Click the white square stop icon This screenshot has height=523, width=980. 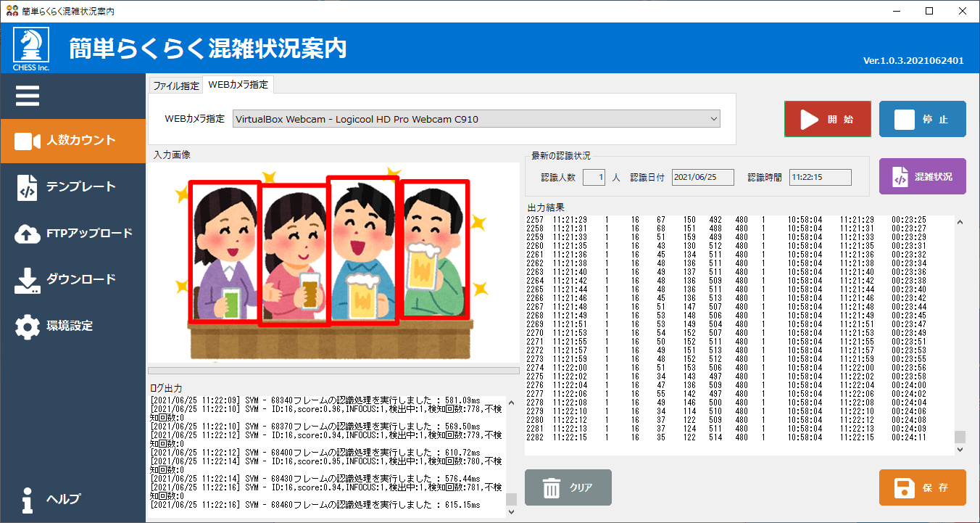[904, 120]
